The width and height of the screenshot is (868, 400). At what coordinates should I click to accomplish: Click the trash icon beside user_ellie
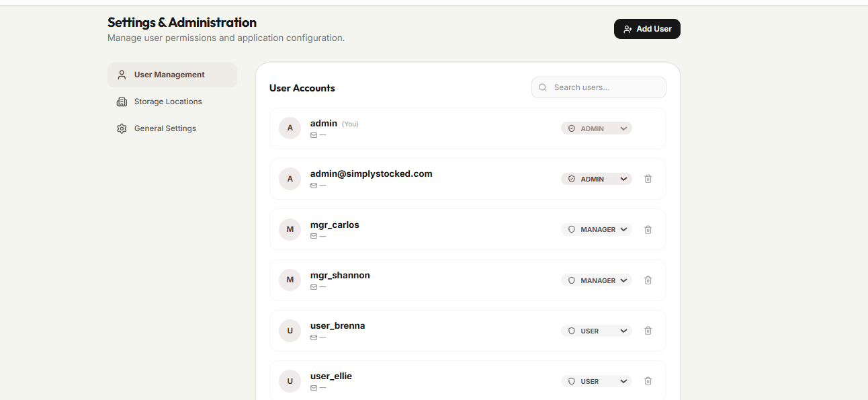(x=648, y=381)
